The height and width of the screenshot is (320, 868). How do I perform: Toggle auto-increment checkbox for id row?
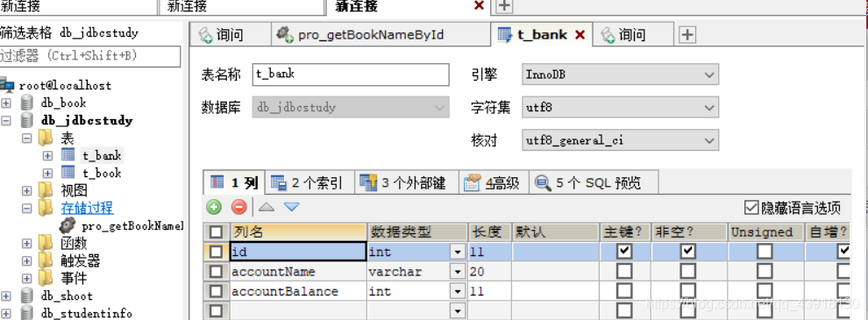tap(844, 252)
